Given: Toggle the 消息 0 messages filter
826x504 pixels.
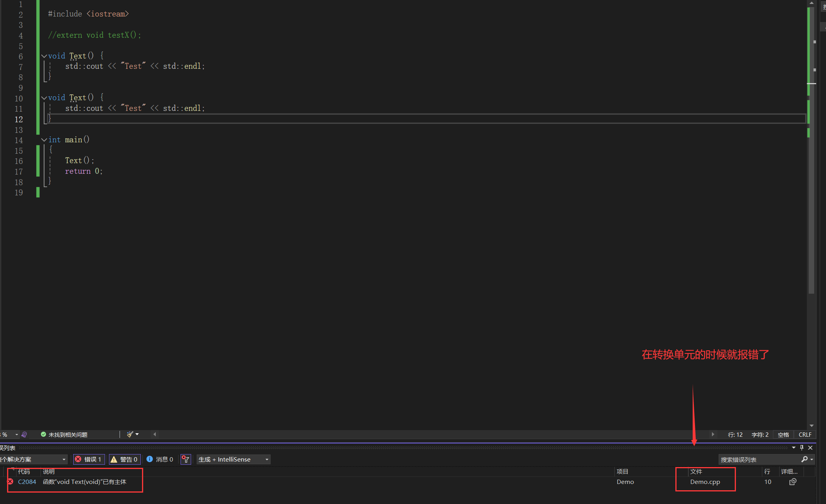Looking at the screenshot, I should tap(160, 459).
